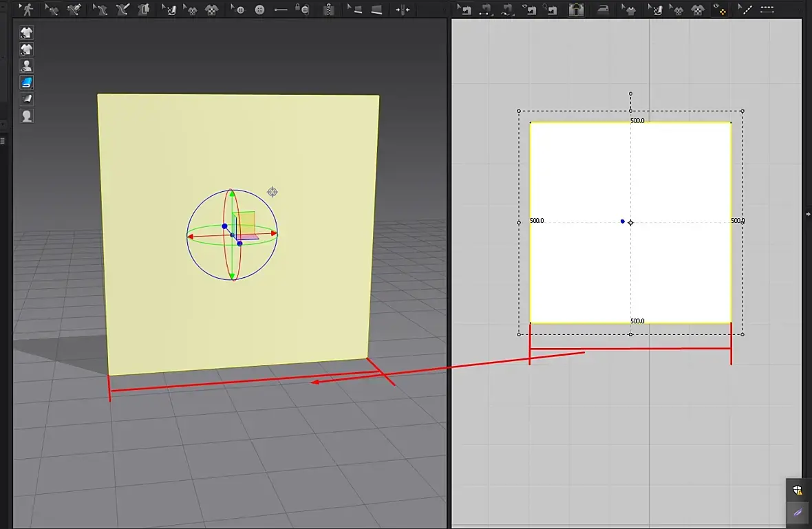Expand right panel via edge arrow
Image resolution: width=812 pixels, height=529 pixels.
[x=808, y=214]
